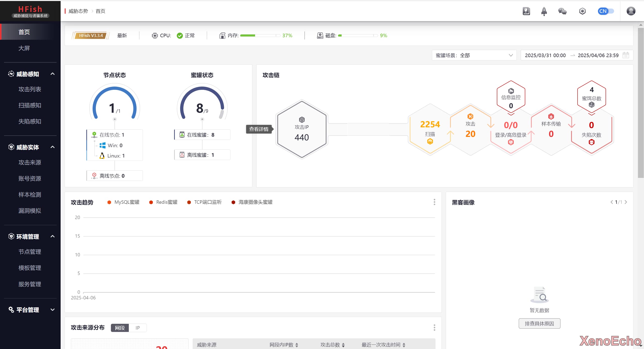644x349 pixels.
Task: Click the attack IP hexagon icon
Action: [302, 120]
